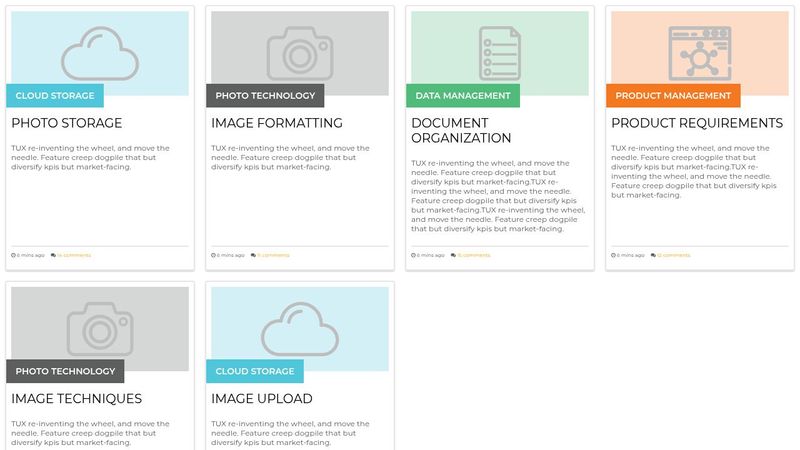Select the Cloud Storage tag on Photo Storage
The height and width of the screenshot is (450, 800).
(x=55, y=96)
